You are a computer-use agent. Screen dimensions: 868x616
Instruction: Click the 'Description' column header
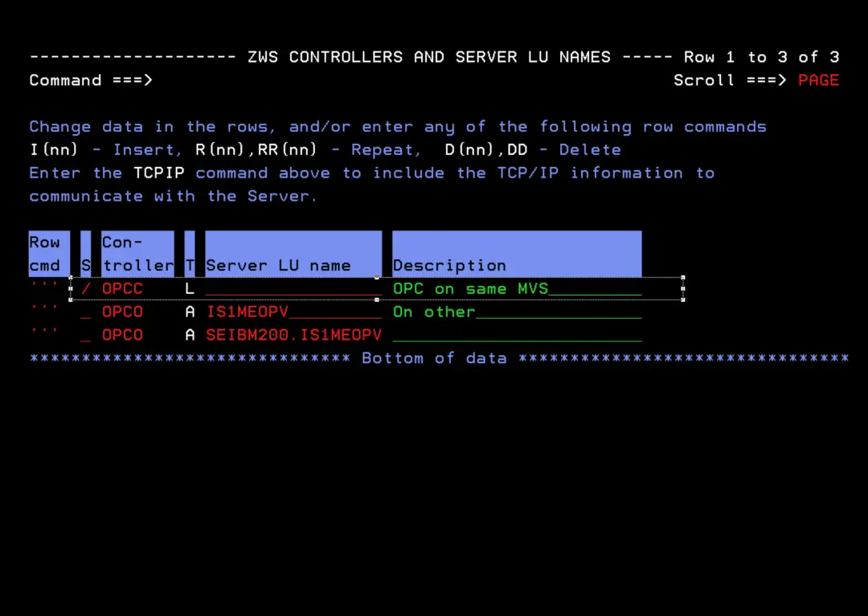click(x=517, y=254)
